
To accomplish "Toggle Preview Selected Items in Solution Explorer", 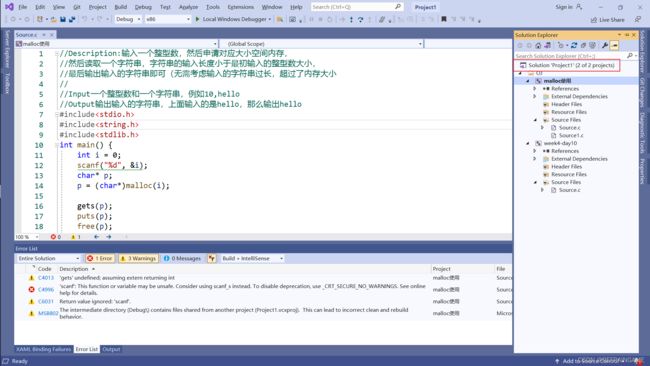I will (x=614, y=46).
